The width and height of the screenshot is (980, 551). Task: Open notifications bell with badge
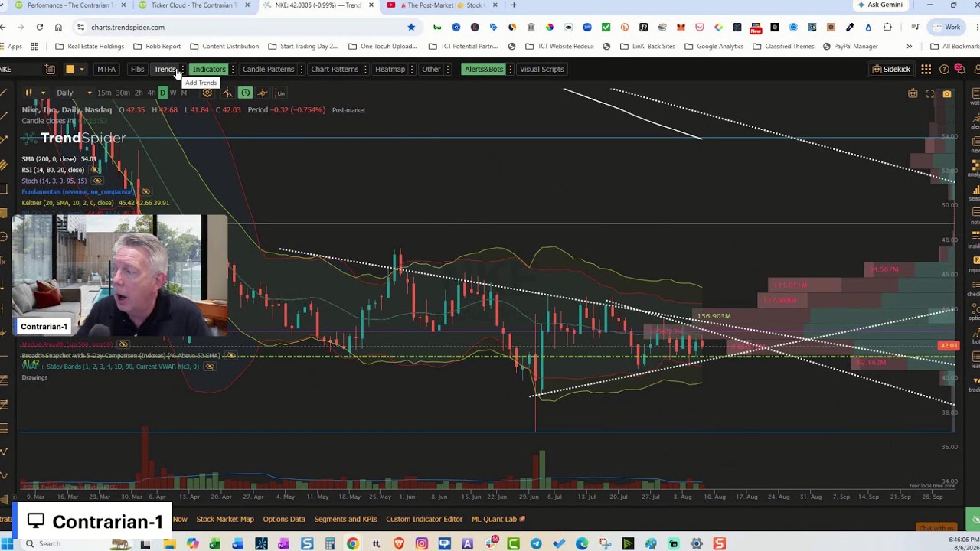tap(959, 69)
